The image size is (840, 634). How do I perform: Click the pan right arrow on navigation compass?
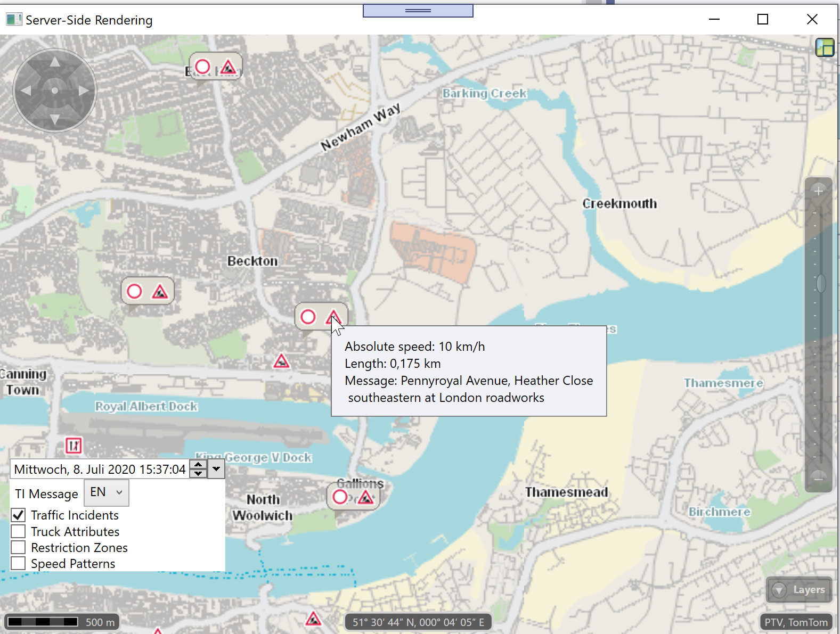point(84,90)
